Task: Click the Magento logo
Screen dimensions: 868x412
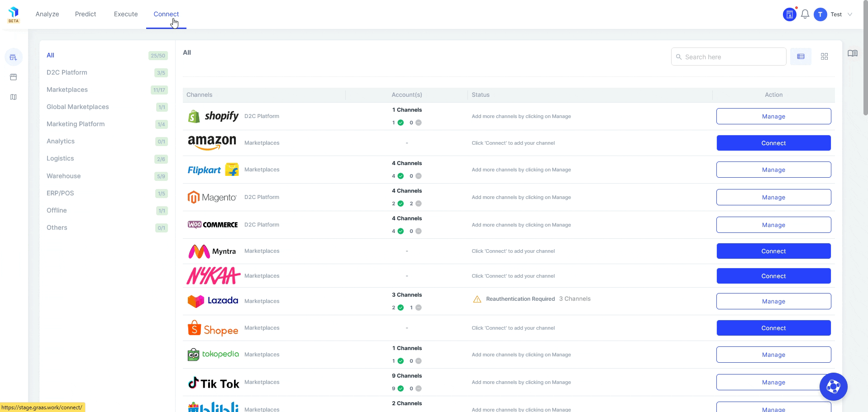Action: point(212,197)
